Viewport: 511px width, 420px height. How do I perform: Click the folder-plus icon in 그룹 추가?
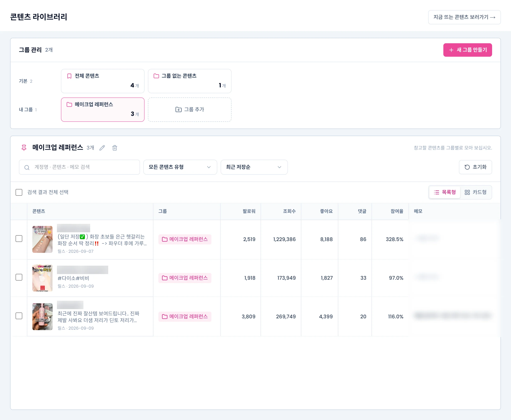point(178,110)
